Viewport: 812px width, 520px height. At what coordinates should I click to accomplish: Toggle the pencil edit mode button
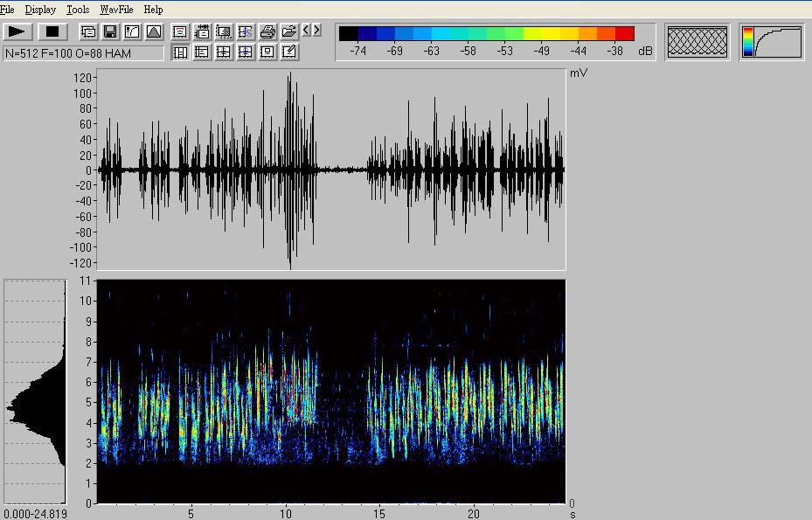click(x=289, y=52)
